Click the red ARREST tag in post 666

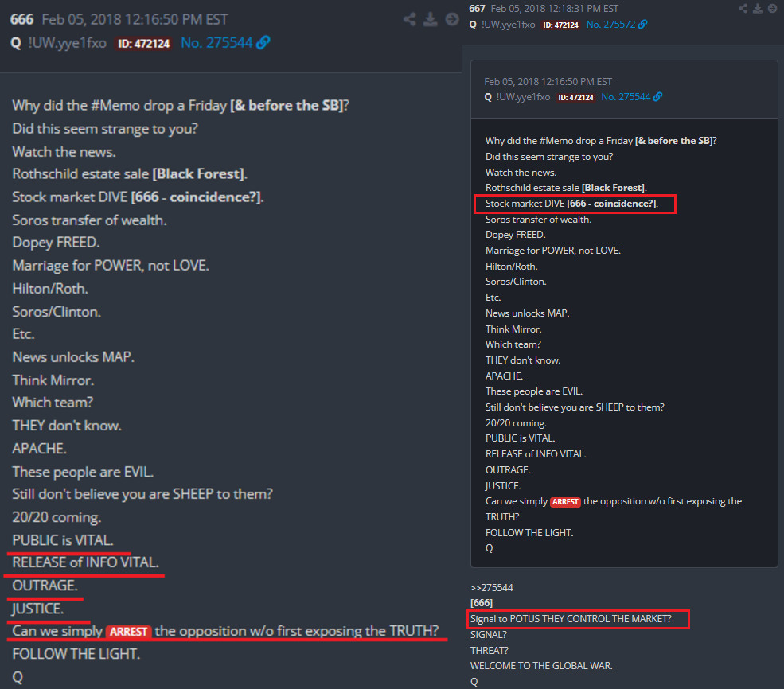(128, 632)
